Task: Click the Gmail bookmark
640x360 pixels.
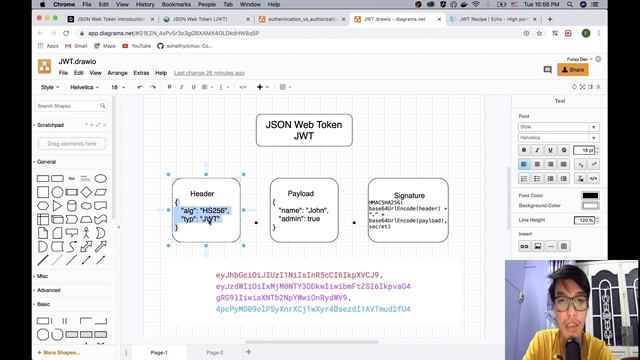Action: pyautogui.click(x=76, y=46)
